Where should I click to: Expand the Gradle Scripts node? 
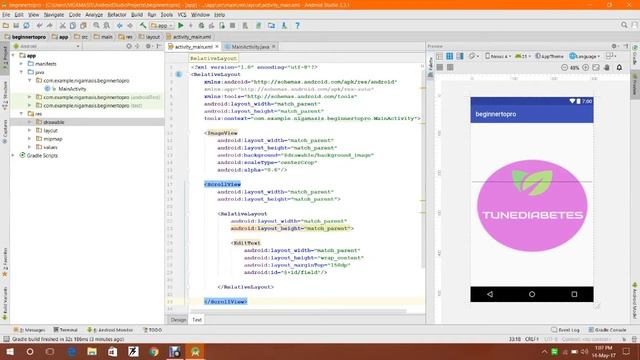[13, 156]
